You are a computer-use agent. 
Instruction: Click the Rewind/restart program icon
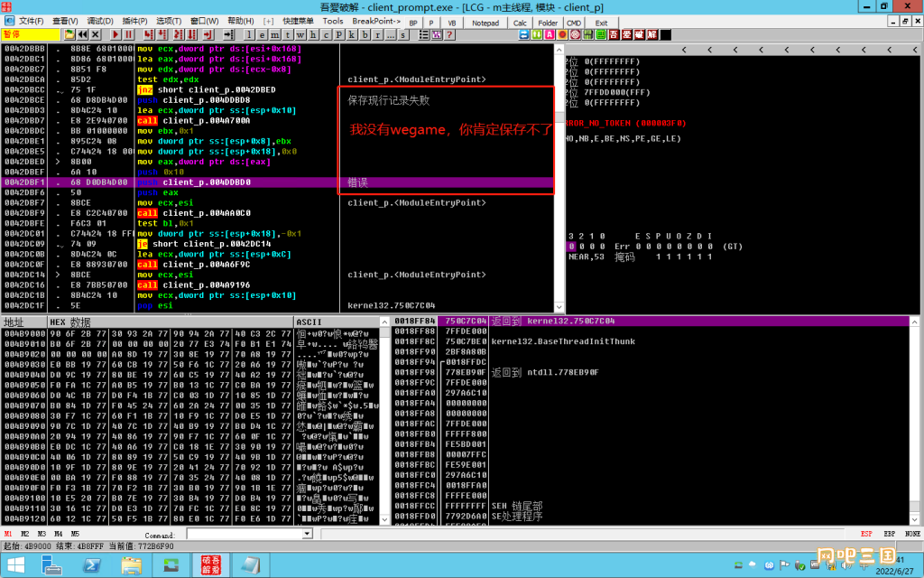point(82,35)
